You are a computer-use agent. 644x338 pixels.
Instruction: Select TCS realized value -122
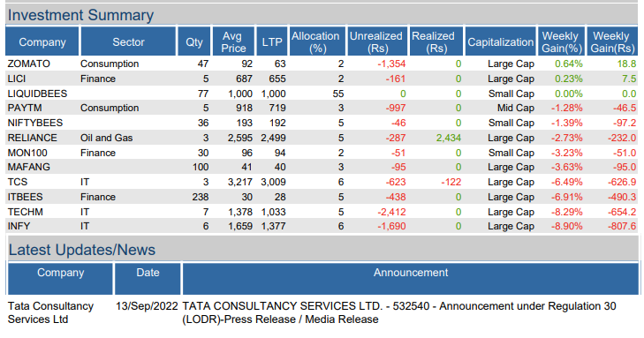[451, 182]
